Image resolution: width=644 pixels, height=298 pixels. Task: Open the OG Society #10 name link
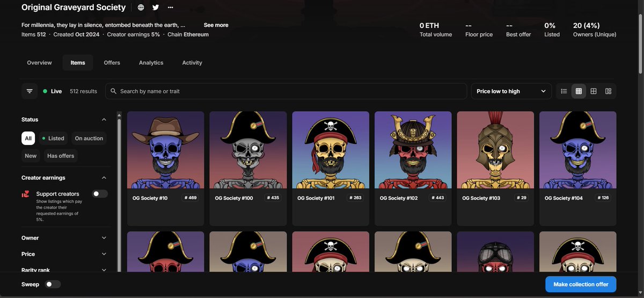tap(150, 198)
